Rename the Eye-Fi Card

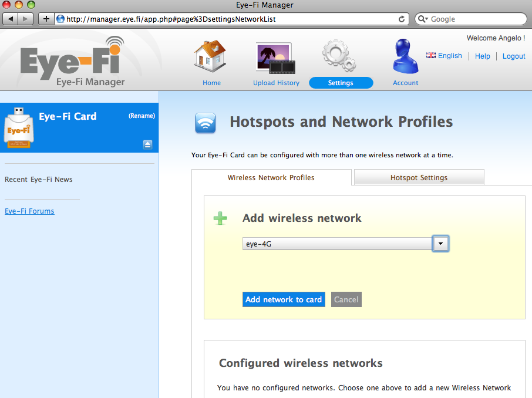(142, 116)
